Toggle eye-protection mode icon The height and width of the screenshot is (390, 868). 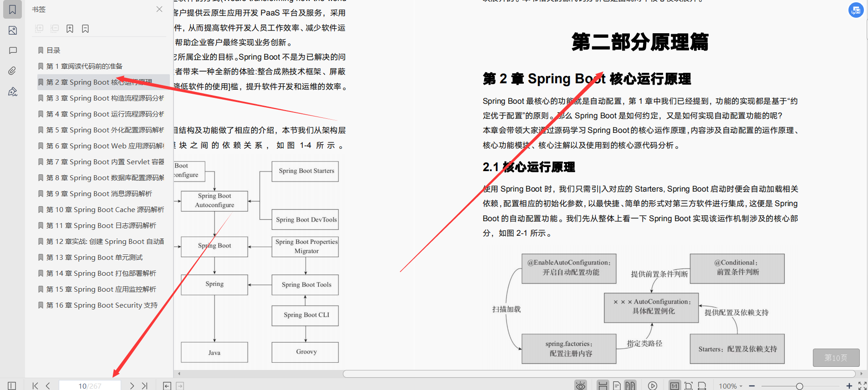tap(580, 385)
